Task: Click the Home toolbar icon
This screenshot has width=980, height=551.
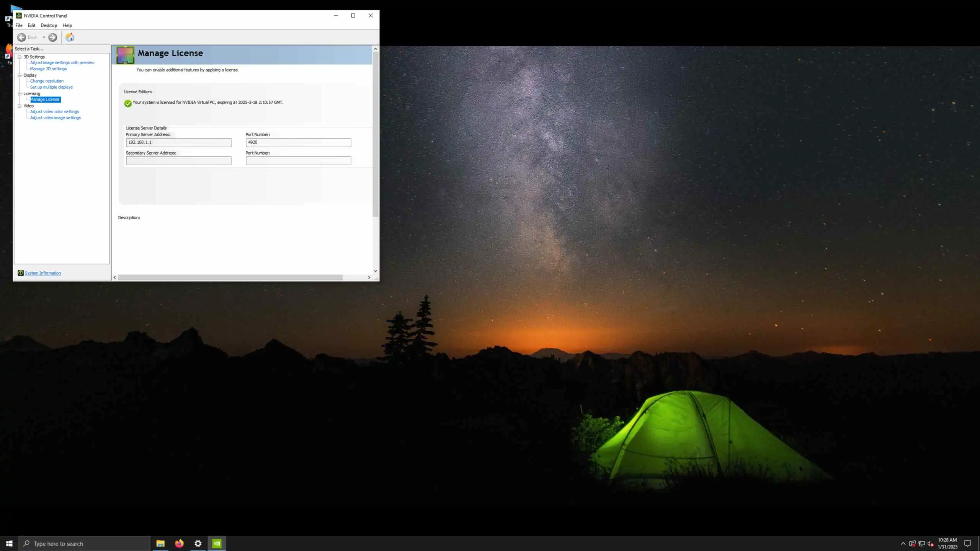Action: 70,37
